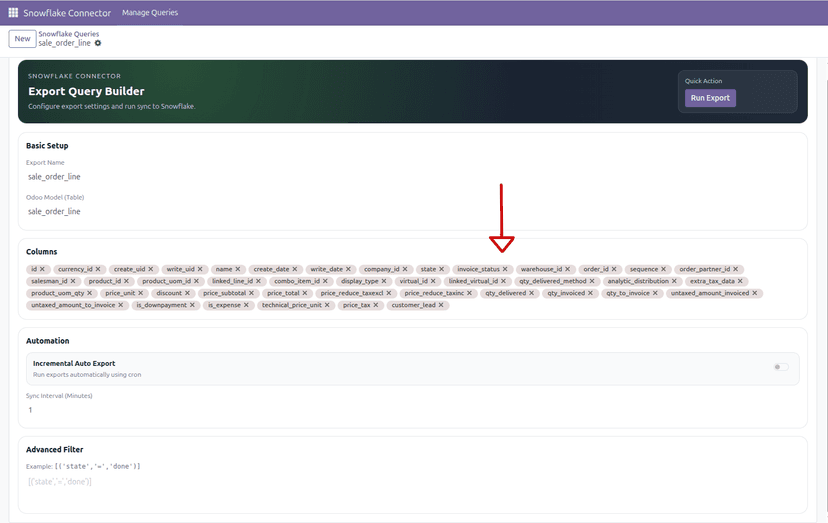Remove the is_expense column tag
This screenshot has width=828, height=523.
coord(246,305)
